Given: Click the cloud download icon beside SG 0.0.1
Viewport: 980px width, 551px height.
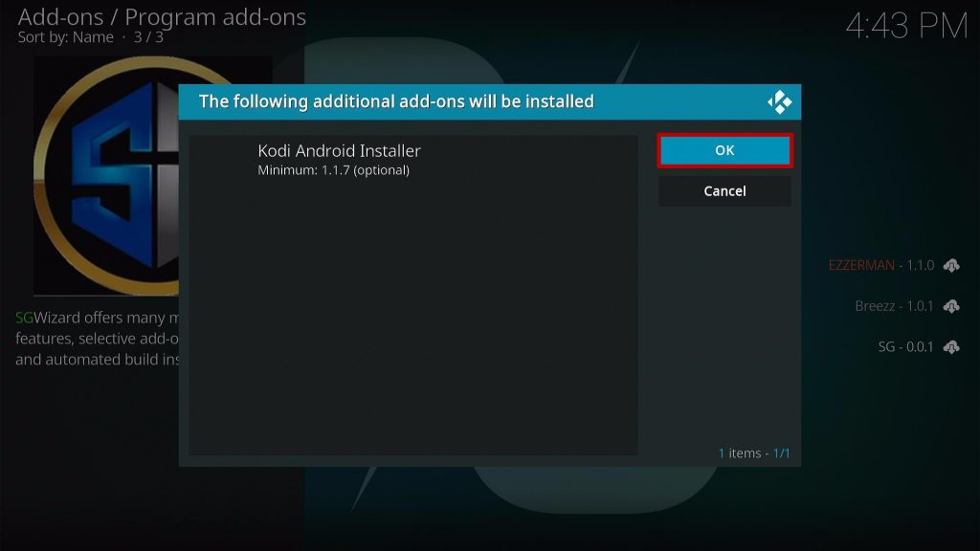Looking at the screenshot, I should (951, 346).
